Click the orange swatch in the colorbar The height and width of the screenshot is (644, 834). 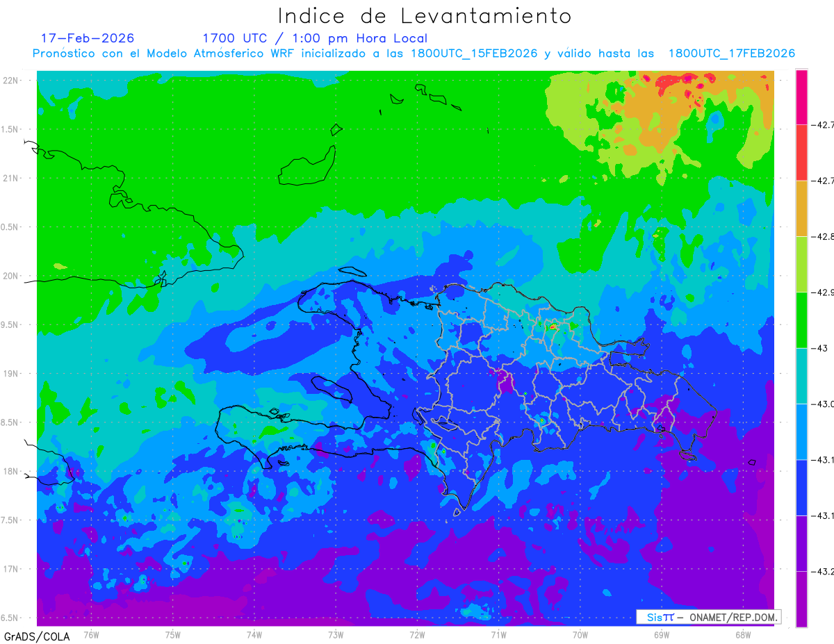tap(801, 208)
